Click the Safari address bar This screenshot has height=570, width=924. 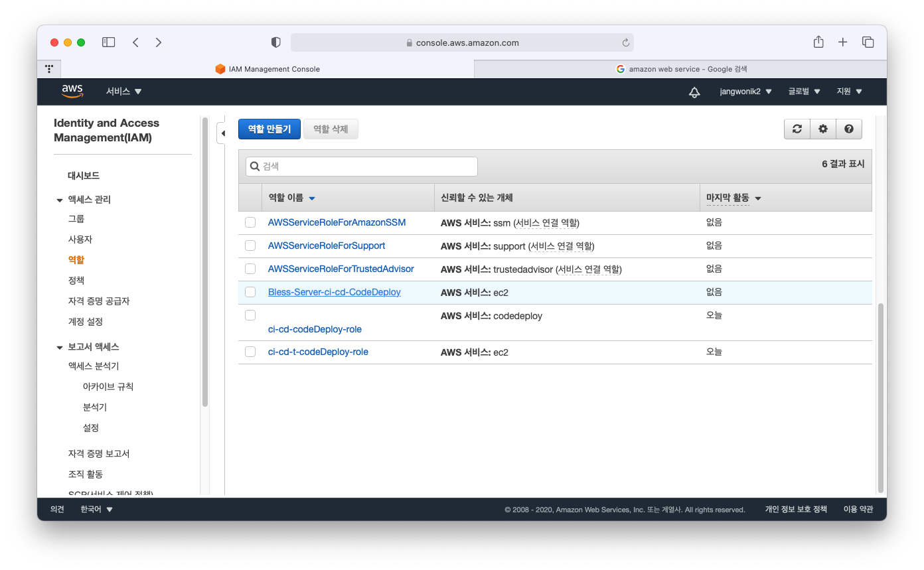click(462, 42)
